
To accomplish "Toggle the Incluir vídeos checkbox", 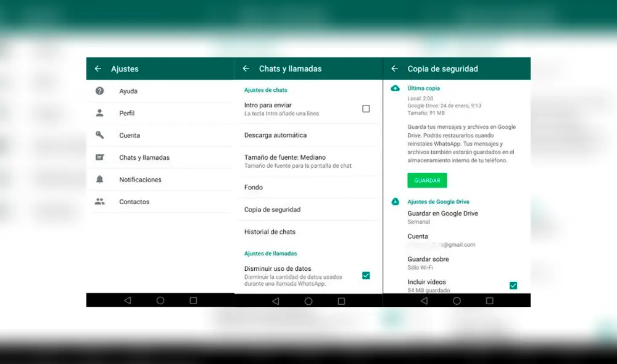I will (x=513, y=285).
